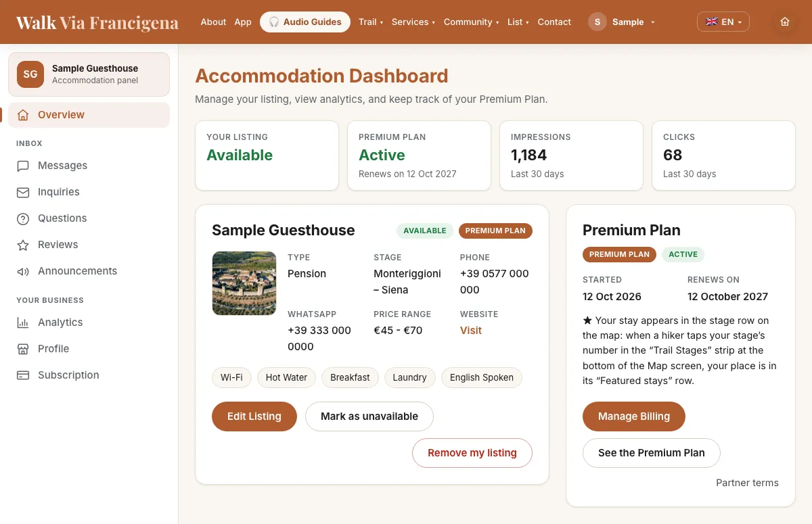
Task: Click the Clicks 68 card
Action: 723,156
